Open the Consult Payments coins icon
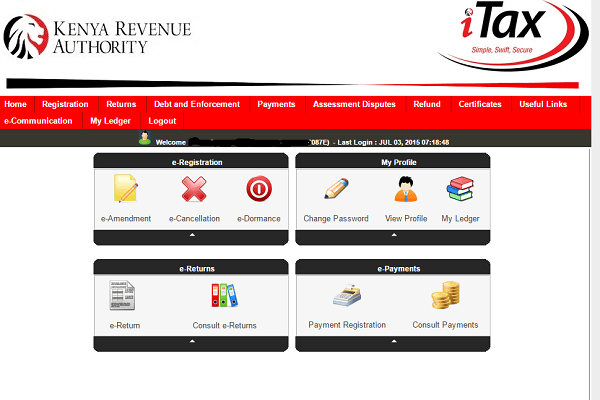This screenshot has height=400, width=600. pos(445,295)
